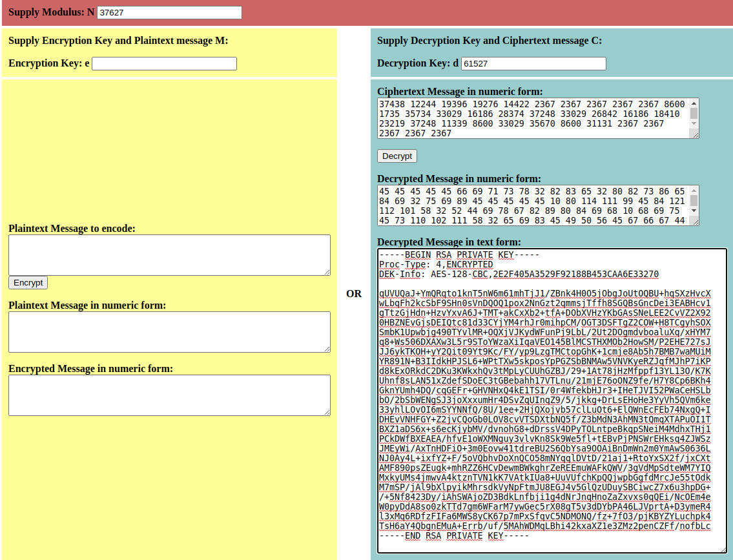
Task: Click the ciphertext textarea scrollbar thumb
Action: coord(694,114)
